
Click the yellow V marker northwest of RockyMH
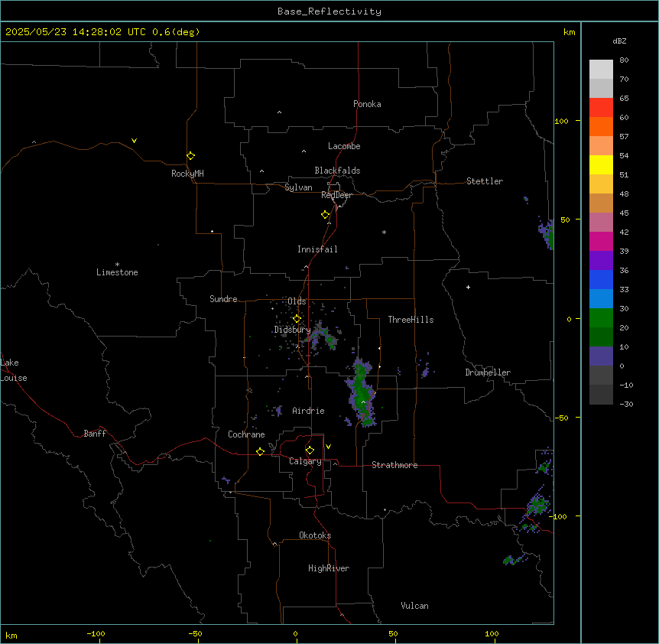(x=134, y=141)
